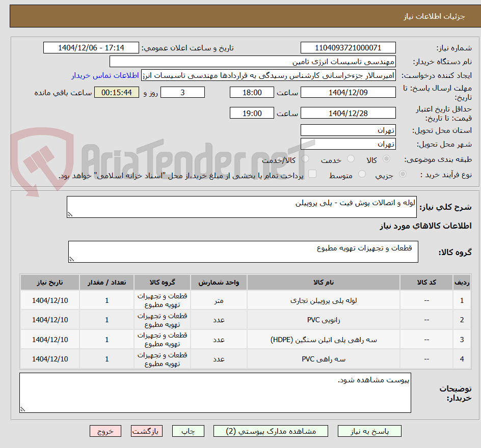Select the جزیی purchase type radio
The width and height of the screenshot is (481, 448).
pos(403,174)
